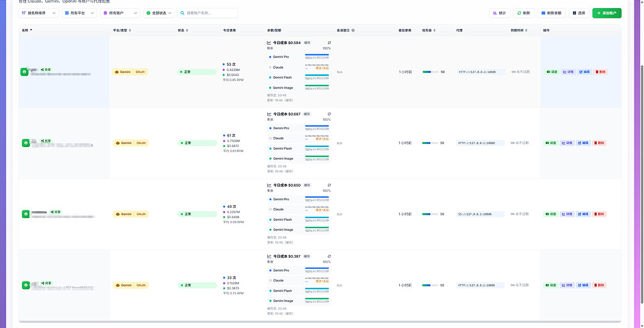This screenshot has width=644, height=328.
Task: Click green account icon in 33 次 row
Action: tap(25, 285)
